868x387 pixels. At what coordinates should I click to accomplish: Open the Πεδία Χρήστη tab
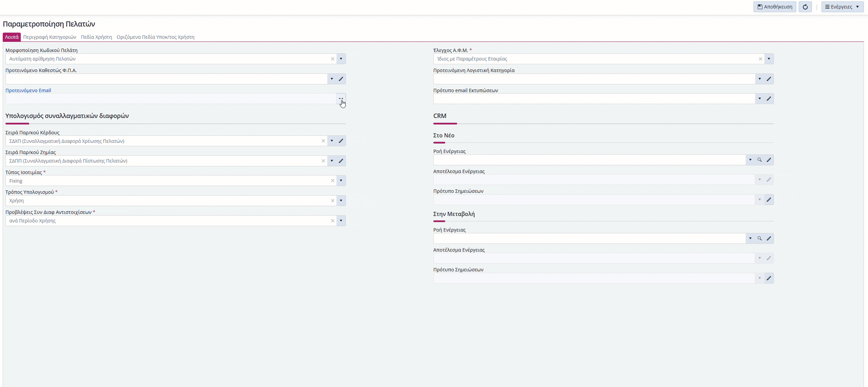[96, 37]
